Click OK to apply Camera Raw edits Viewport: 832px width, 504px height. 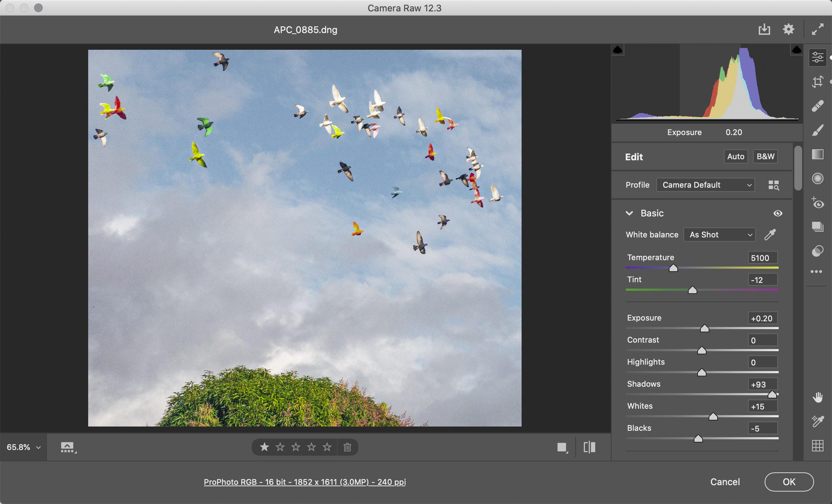[x=789, y=481]
